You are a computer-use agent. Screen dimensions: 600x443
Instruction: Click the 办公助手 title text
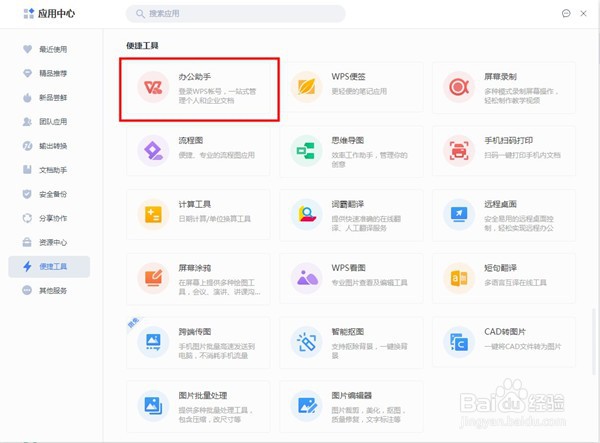[194, 77]
